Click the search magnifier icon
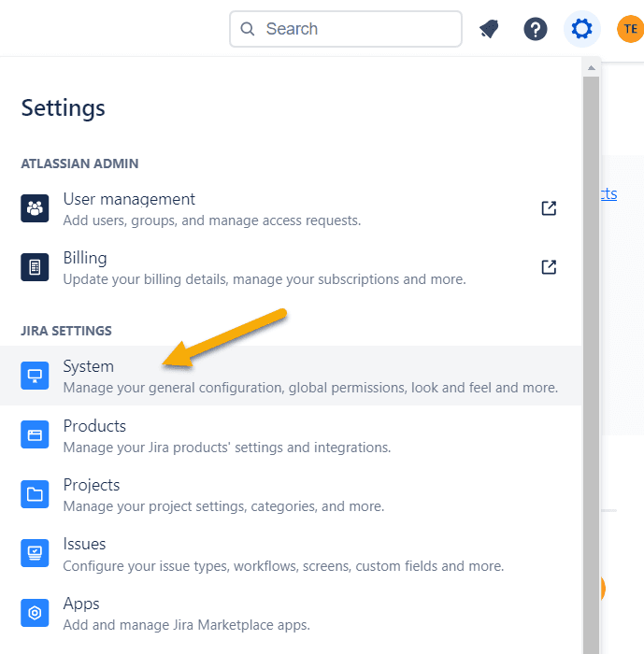This screenshot has height=654, width=644. (247, 29)
